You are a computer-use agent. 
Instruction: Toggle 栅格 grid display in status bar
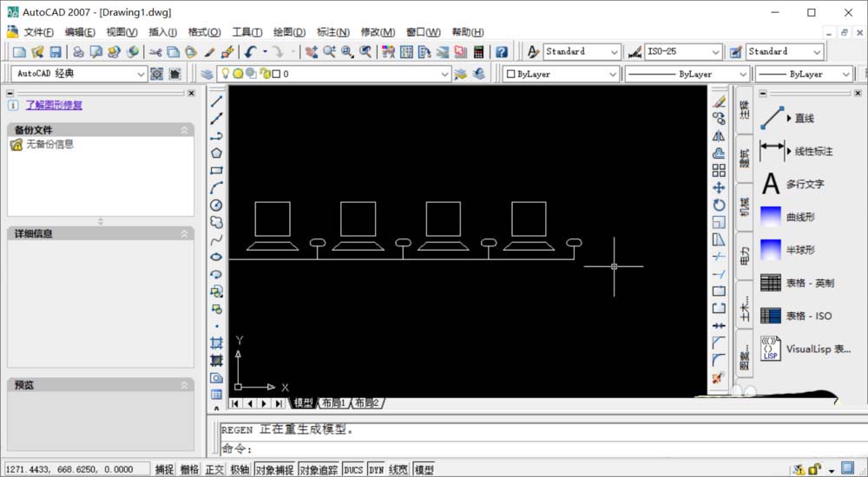click(189, 469)
